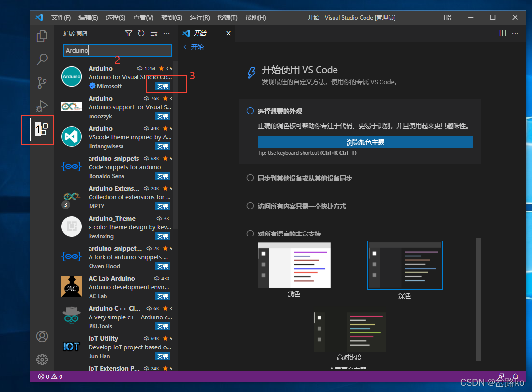The width and height of the screenshot is (532, 392).
Task: Select the 同步到其他设备 step radio
Action: (x=250, y=178)
